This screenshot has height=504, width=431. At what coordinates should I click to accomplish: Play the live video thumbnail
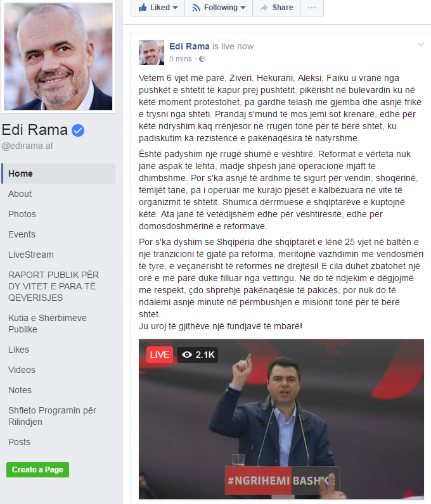click(x=281, y=419)
